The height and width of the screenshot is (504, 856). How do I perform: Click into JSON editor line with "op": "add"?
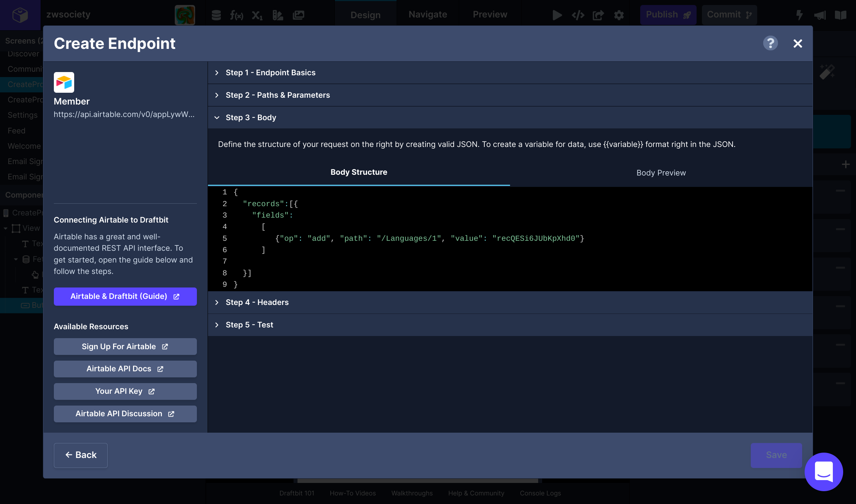tap(429, 239)
